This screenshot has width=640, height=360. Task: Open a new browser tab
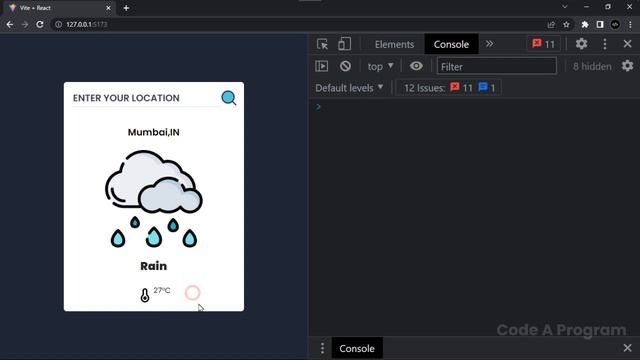pos(126,8)
